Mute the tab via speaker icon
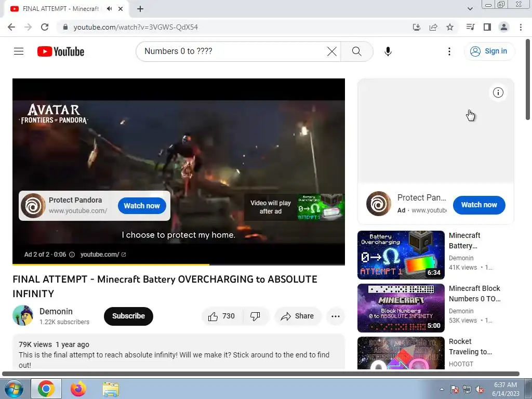This screenshot has width=532, height=399. click(109, 9)
